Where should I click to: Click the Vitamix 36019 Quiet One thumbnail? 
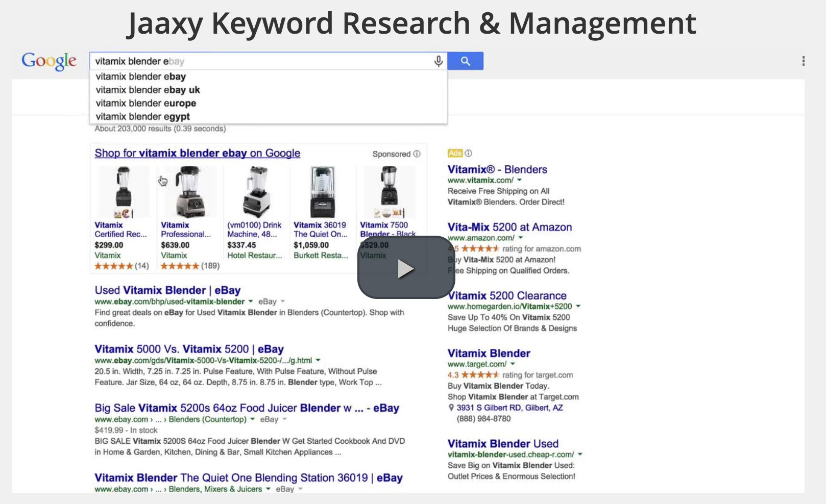pos(322,192)
